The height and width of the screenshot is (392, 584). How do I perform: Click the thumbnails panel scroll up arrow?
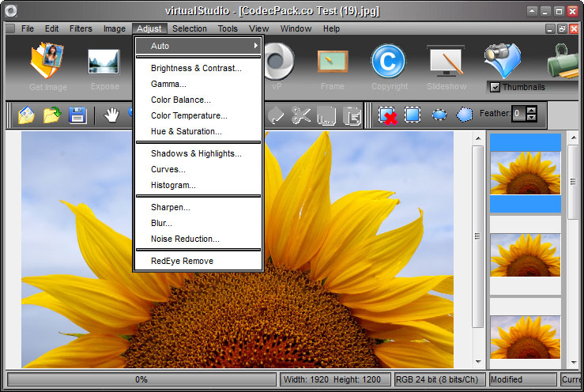pyautogui.click(x=573, y=138)
